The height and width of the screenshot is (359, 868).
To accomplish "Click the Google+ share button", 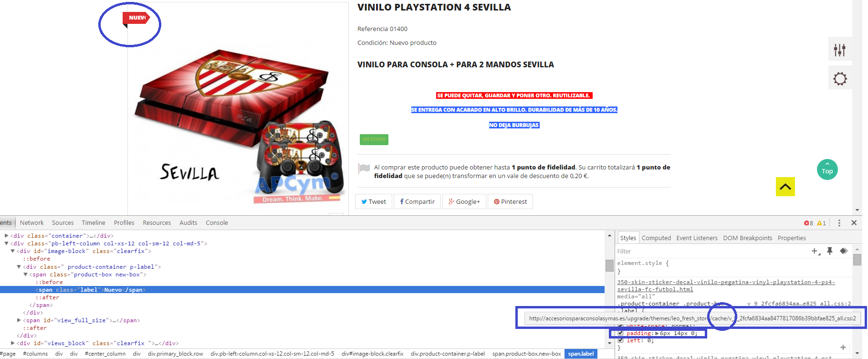I will (464, 201).
